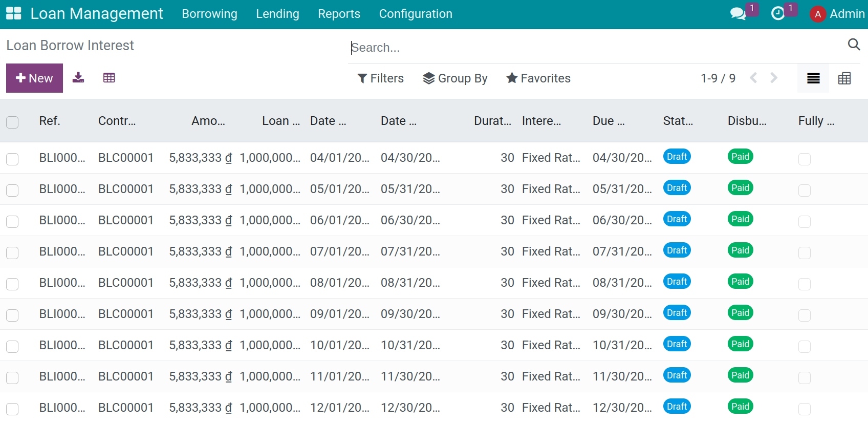The height and width of the screenshot is (423, 868).
Task: Toggle Fully paid checkbox in 11/01 row
Action: pos(805,378)
